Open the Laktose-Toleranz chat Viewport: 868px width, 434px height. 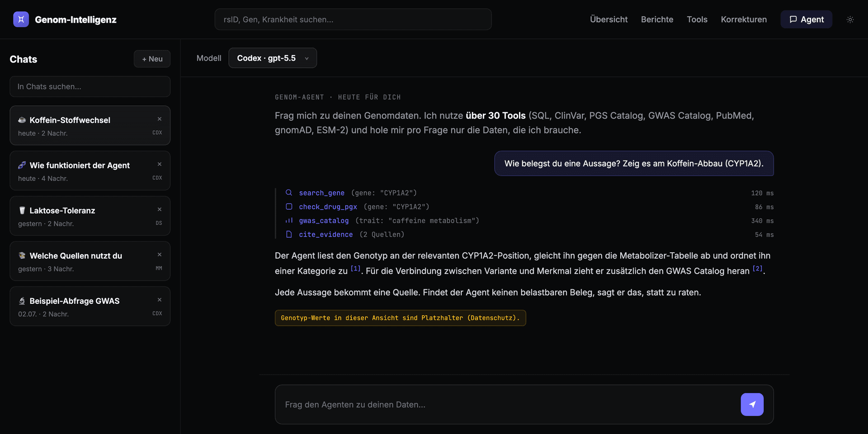(x=90, y=216)
